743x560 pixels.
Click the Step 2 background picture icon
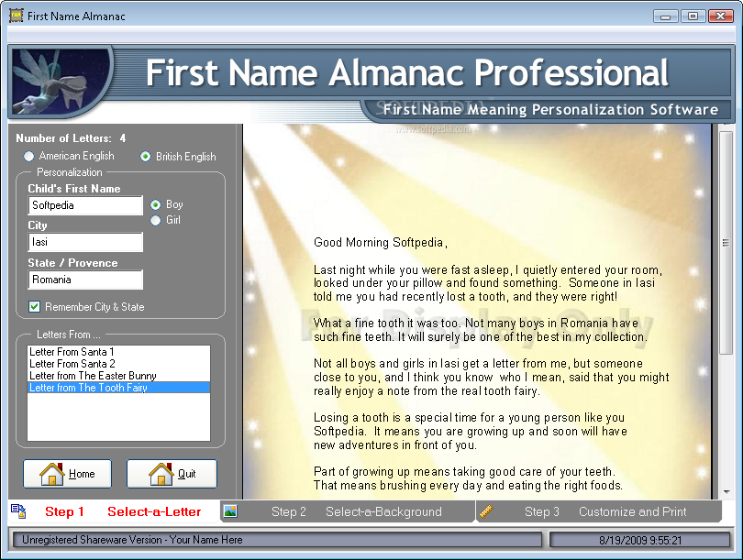click(230, 511)
